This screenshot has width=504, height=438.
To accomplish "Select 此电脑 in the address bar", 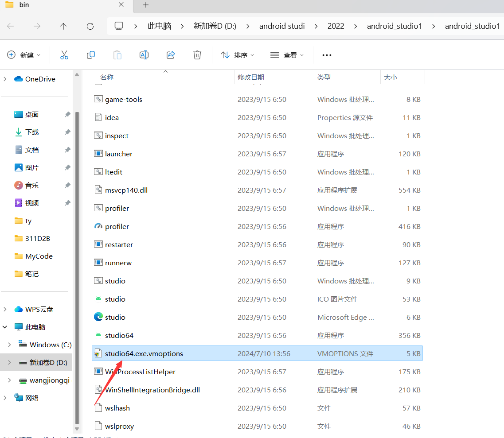I will 160,26.
